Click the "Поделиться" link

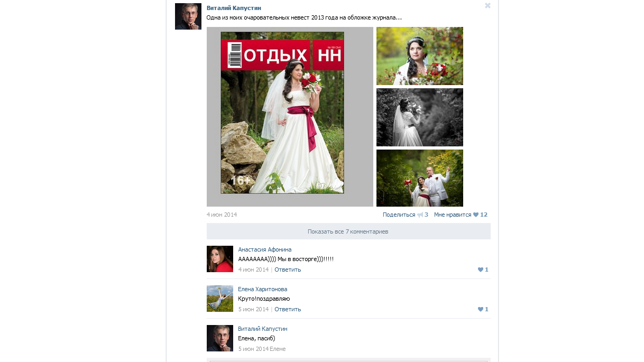(x=399, y=215)
